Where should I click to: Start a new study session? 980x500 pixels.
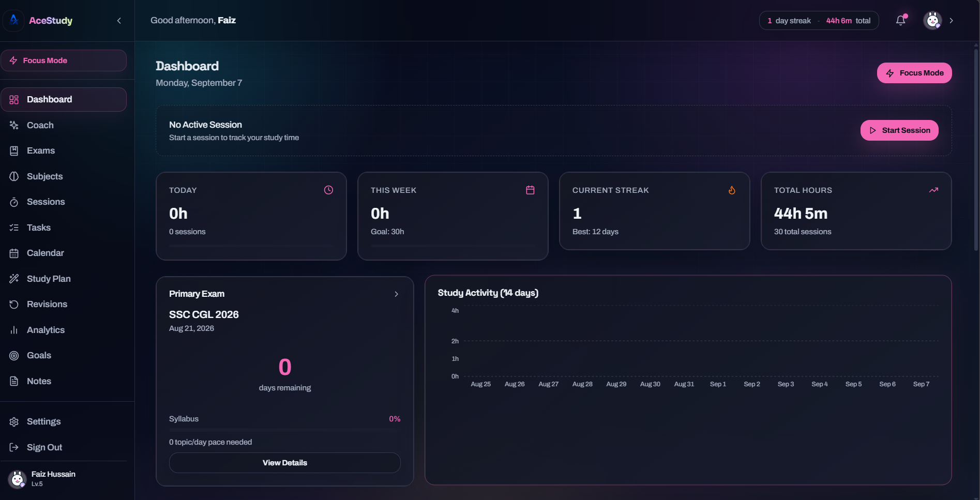[x=899, y=130]
